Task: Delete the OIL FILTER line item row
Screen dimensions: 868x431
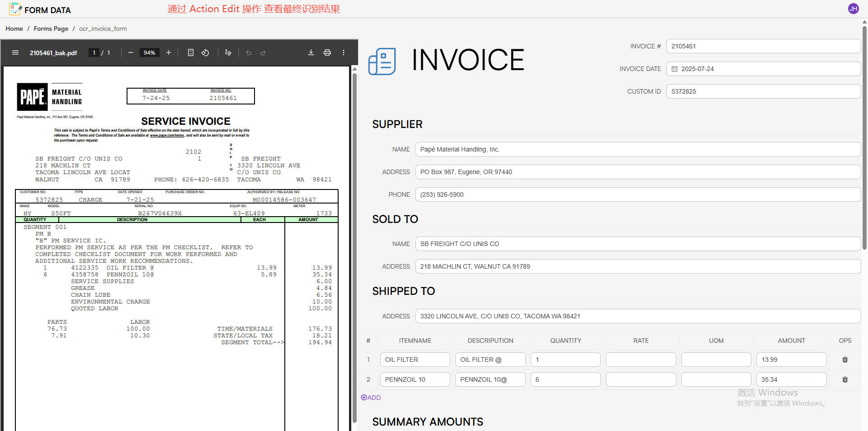Action: pos(845,360)
